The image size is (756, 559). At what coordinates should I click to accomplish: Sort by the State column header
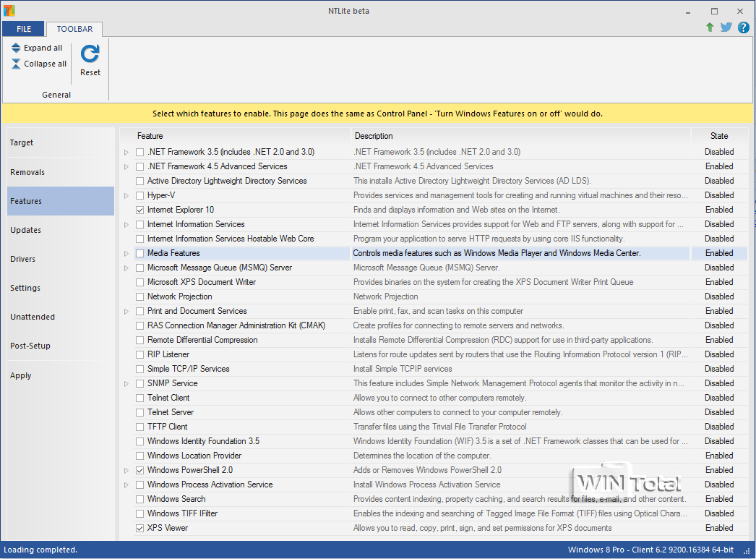point(718,136)
